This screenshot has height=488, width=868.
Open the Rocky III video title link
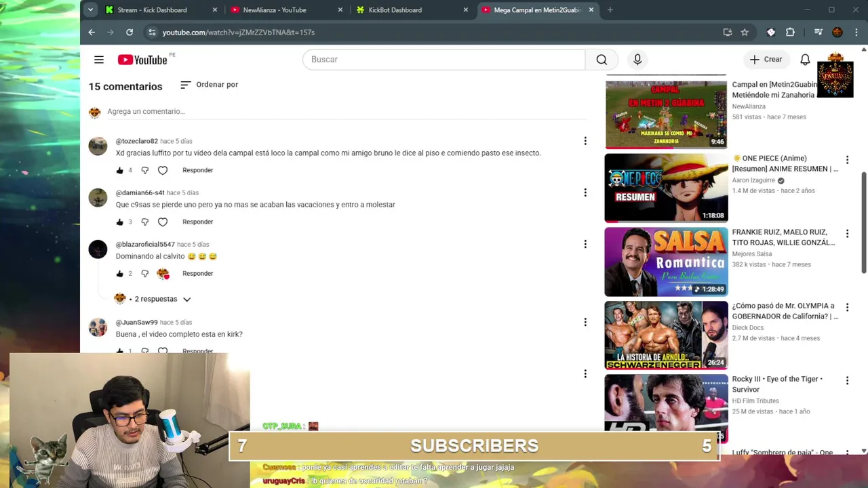pos(777,384)
